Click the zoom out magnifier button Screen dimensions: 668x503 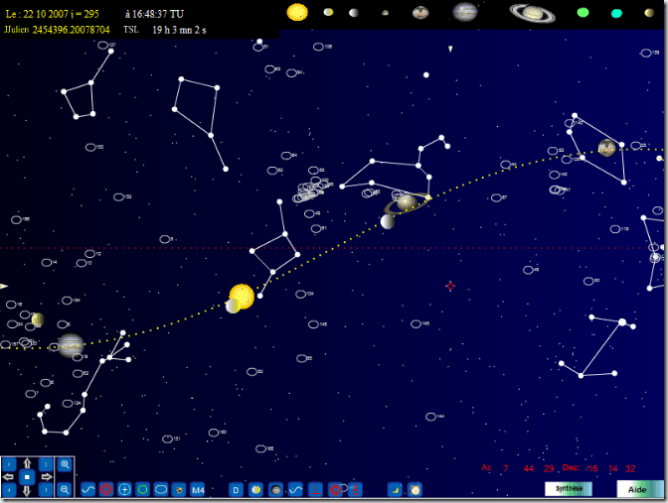pyautogui.click(x=64, y=489)
